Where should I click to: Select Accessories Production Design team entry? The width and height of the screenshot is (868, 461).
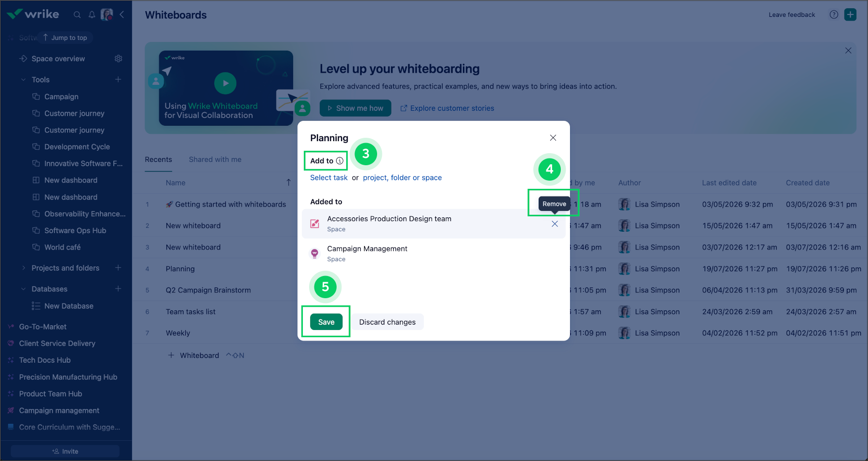pyautogui.click(x=434, y=224)
